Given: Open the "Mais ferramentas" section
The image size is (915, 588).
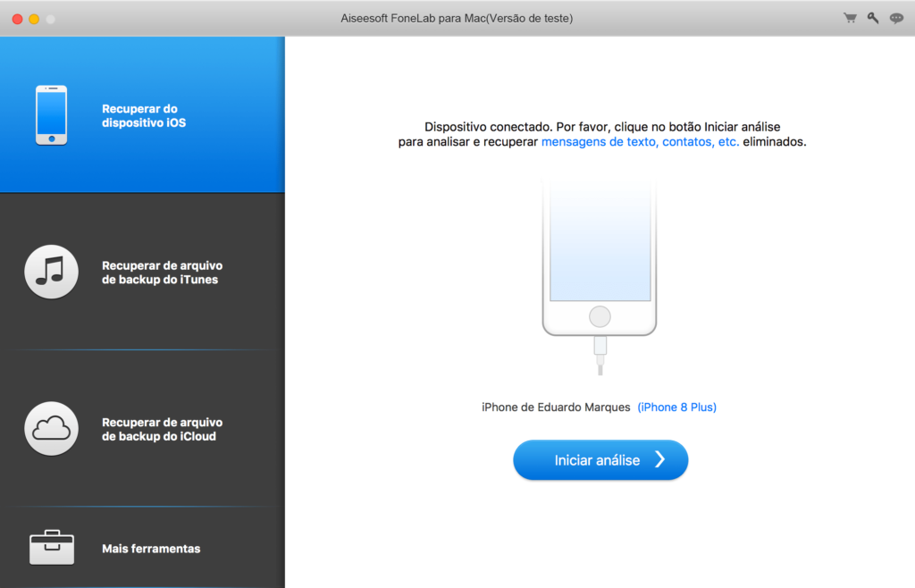Looking at the screenshot, I should 151,549.
